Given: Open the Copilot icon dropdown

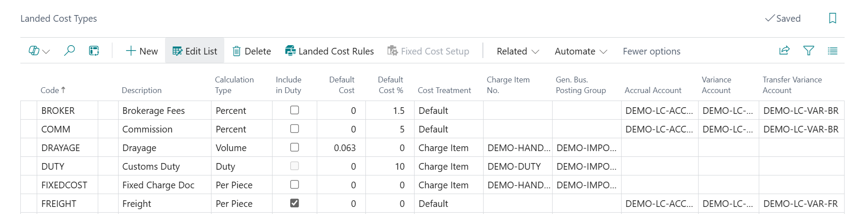Looking at the screenshot, I should coord(39,51).
